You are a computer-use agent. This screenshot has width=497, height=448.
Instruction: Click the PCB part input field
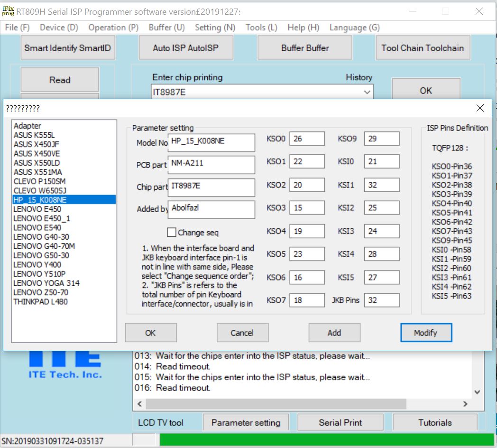click(x=212, y=164)
